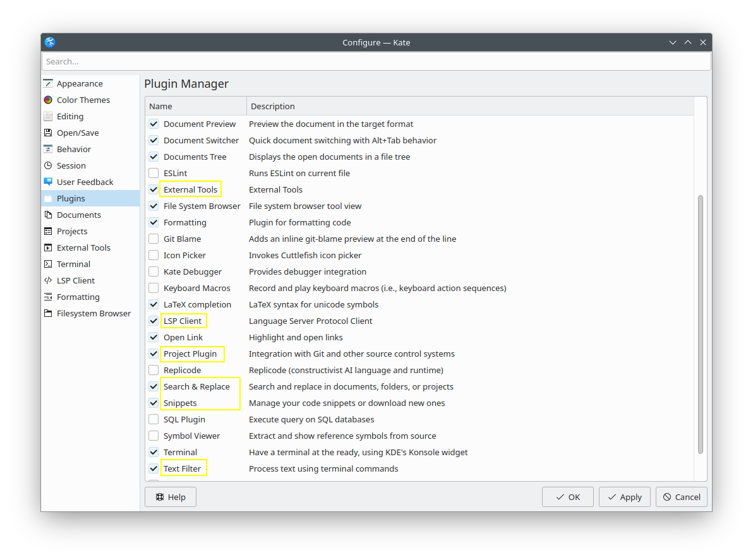This screenshot has height=560, width=753.
Task: Click the plugin list vertical scrollbar
Action: tap(700, 325)
